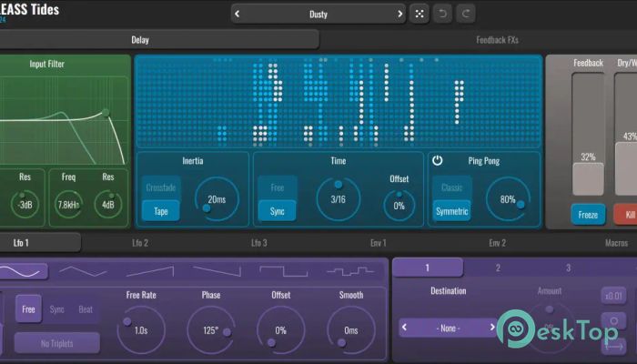The width and height of the screenshot is (637, 364).
Task: Toggle the Ping Pong power button
Action: click(x=438, y=160)
